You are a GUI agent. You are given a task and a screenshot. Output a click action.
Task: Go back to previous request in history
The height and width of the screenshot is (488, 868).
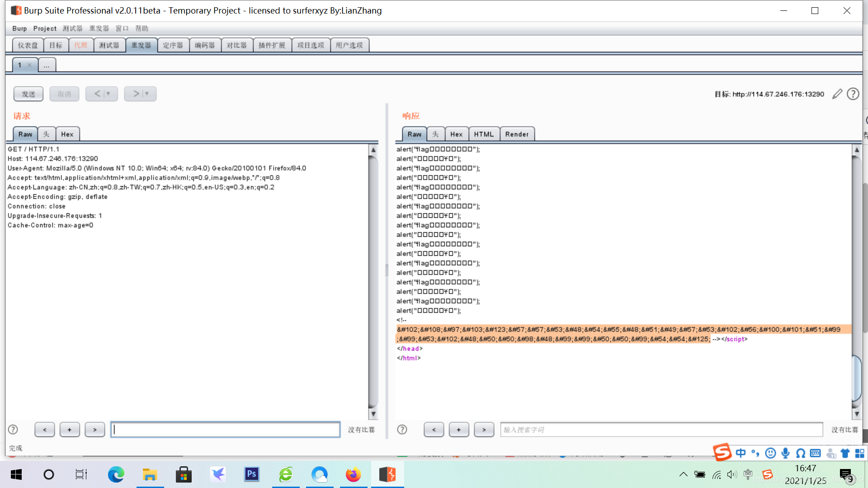97,94
